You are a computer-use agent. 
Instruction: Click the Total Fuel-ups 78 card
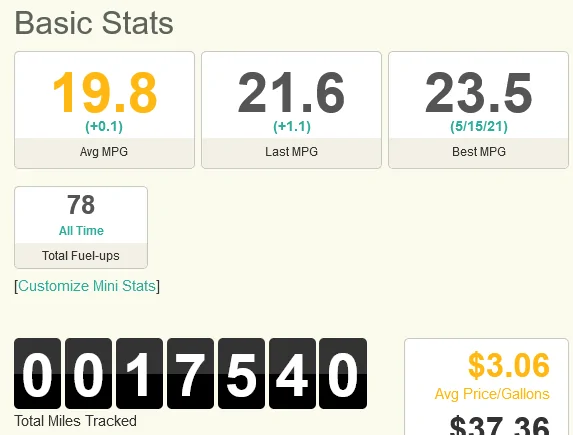coord(81,227)
